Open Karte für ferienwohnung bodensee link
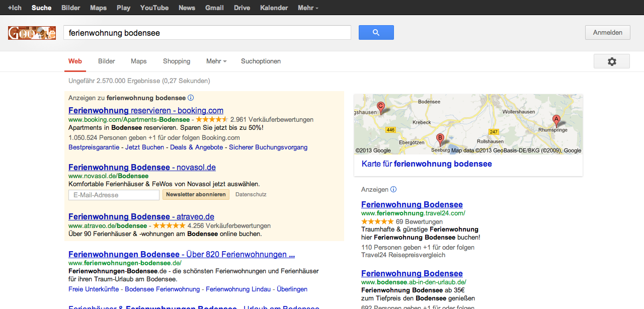The width and height of the screenshot is (644, 309). [427, 164]
